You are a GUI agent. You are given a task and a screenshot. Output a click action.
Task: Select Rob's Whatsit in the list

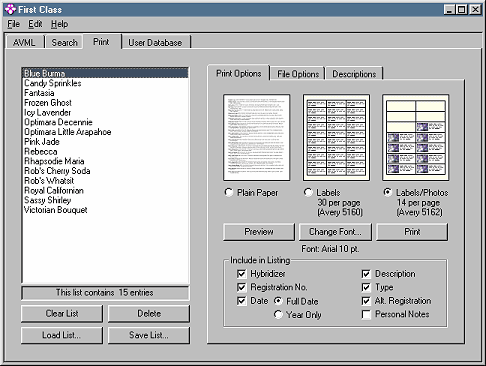[105, 181]
